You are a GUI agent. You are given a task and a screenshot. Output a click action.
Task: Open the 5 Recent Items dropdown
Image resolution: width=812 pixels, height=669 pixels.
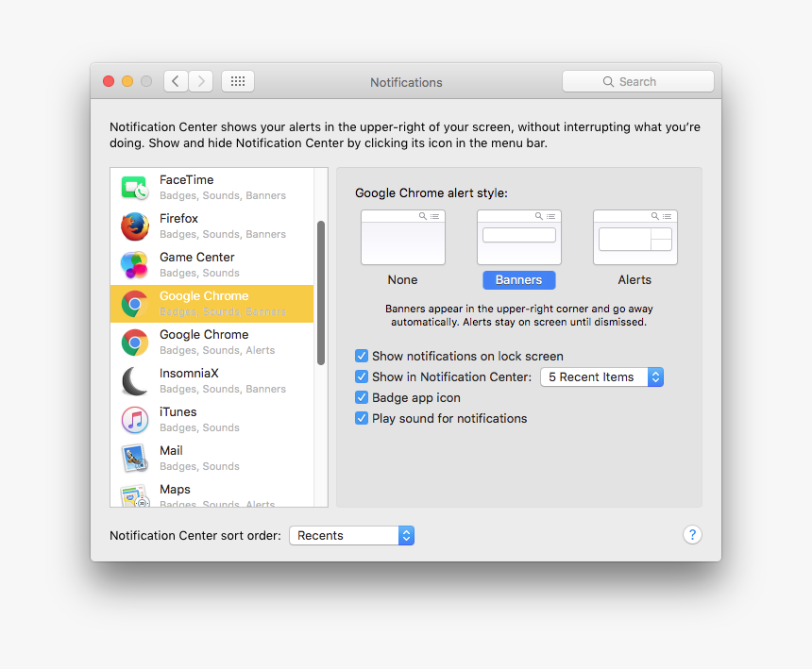601,376
